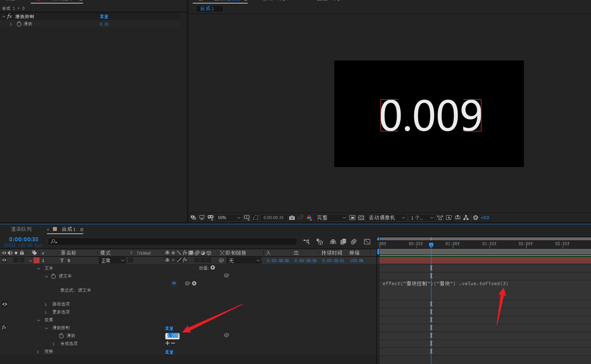Click the snapshot camera icon in viewer
This screenshot has width=591, height=364.
[x=292, y=218]
